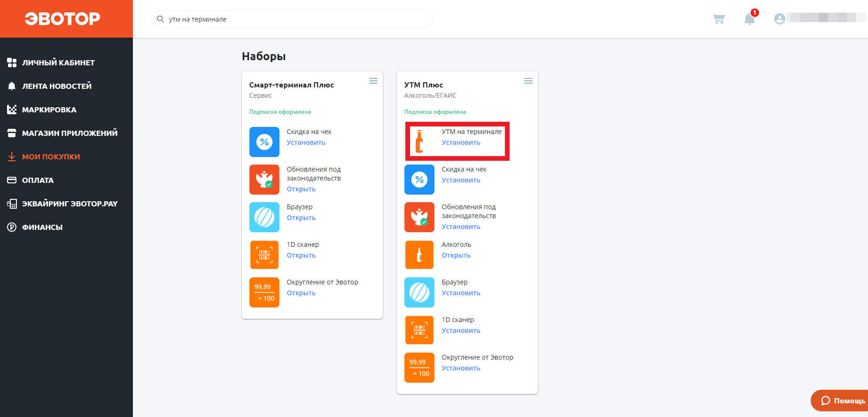This screenshot has height=417, width=868.
Task: Click 1D сканер icon in УТМ Плюс
Action: [419, 330]
